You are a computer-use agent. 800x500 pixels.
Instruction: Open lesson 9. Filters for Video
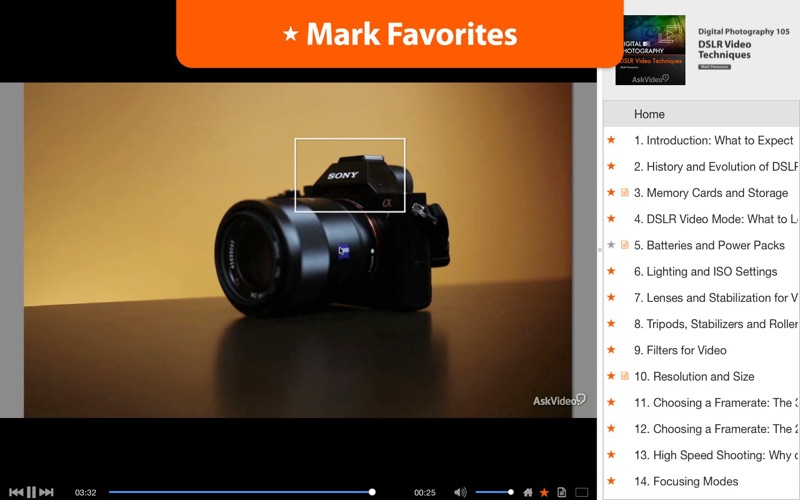coord(680,350)
